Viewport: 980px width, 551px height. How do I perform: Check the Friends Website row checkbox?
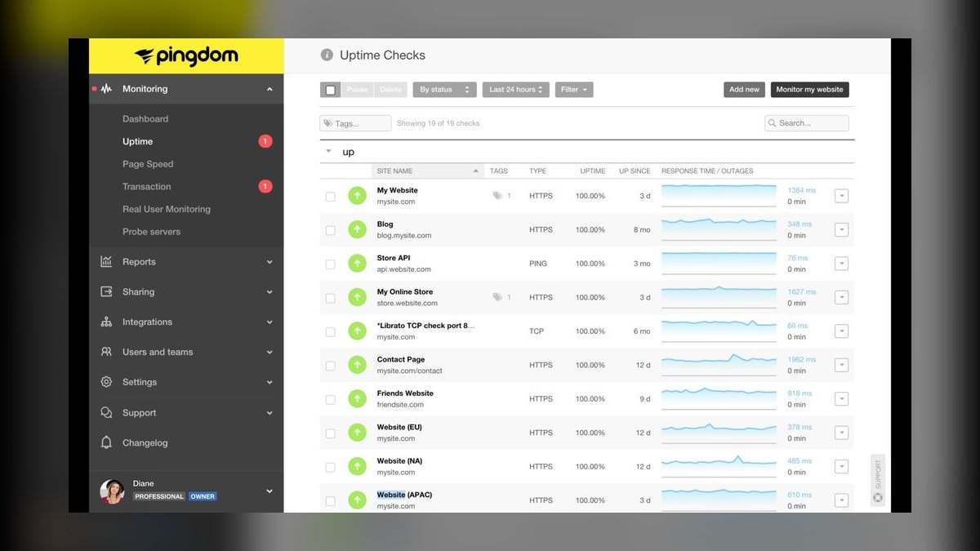[330, 400]
